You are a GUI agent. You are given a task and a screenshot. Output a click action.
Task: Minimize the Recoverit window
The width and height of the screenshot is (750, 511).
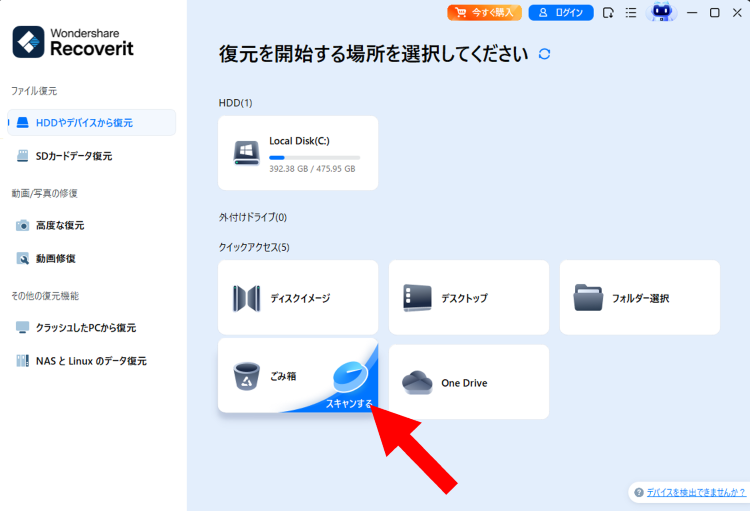pos(692,13)
